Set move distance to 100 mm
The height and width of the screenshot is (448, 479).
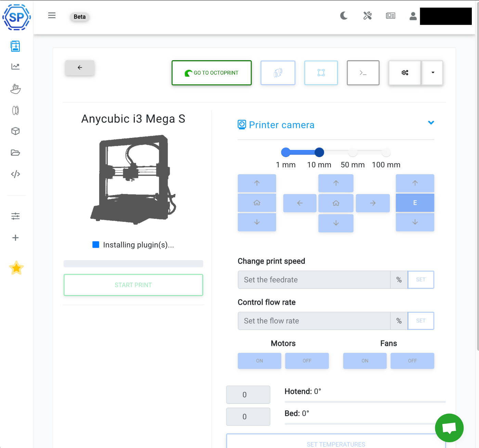click(x=386, y=152)
